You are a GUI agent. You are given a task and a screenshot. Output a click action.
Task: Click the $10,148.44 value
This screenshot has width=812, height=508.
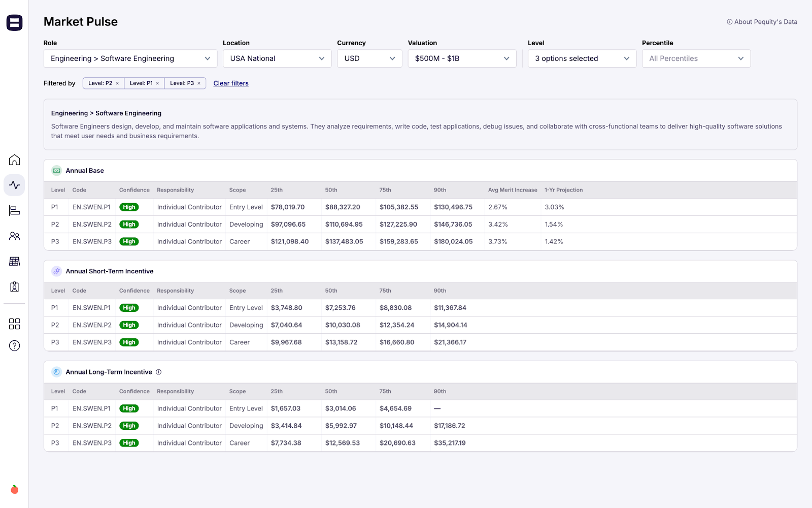[x=396, y=426]
